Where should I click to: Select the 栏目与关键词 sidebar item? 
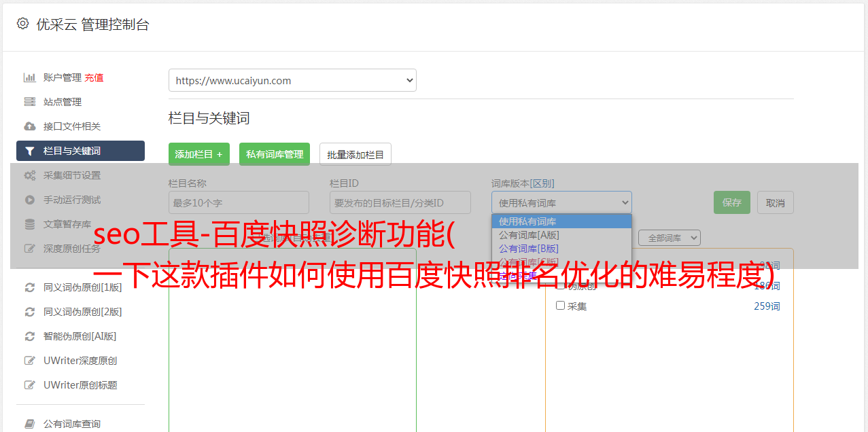(80, 151)
